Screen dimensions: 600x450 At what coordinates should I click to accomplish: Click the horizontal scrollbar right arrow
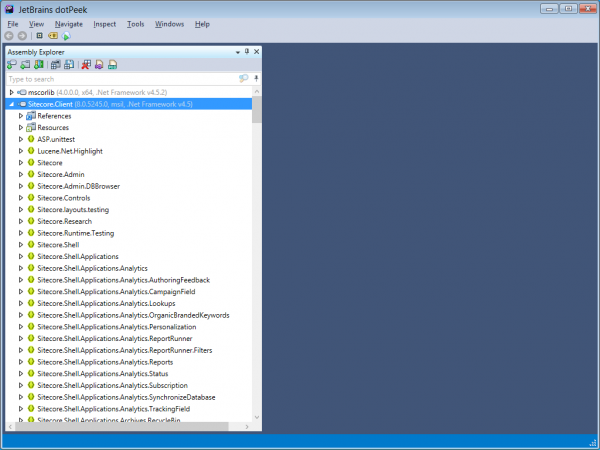(247, 426)
